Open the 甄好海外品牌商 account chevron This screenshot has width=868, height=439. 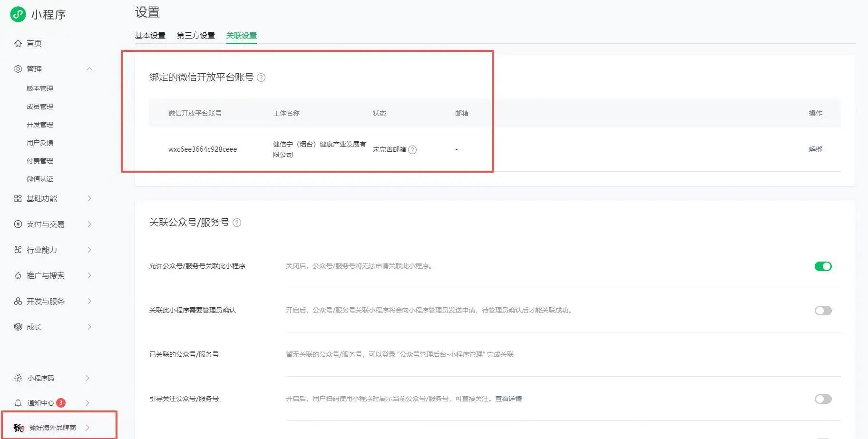click(88, 428)
